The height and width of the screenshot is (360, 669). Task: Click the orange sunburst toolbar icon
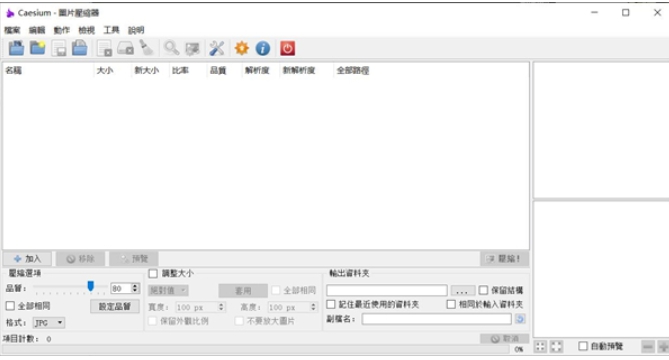click(241, 48)
